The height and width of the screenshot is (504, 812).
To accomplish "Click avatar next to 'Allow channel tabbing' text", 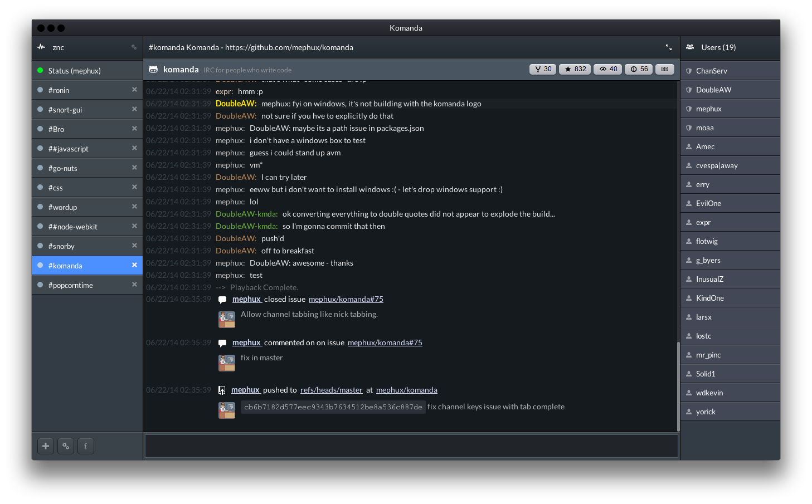I will [x=227, y=319].
